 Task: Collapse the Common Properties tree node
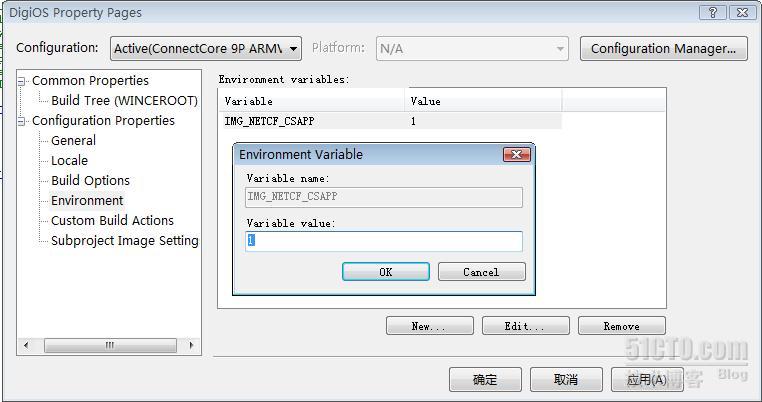click(x=21, y=81)
